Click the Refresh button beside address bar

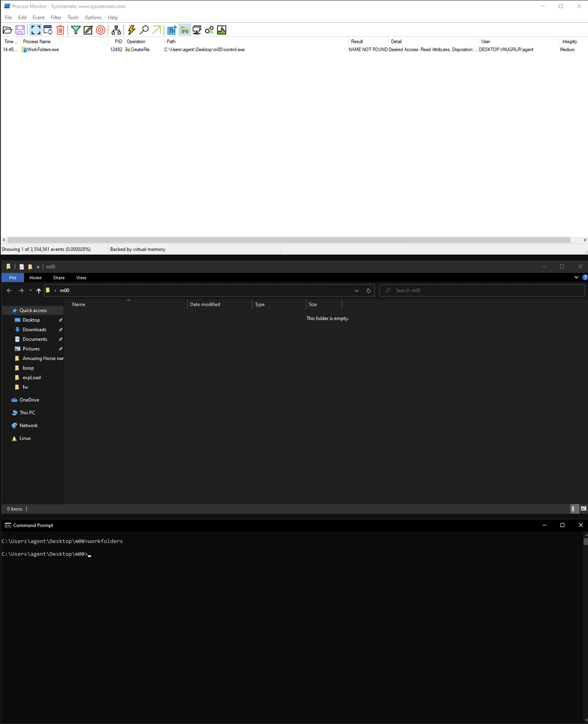tap(369, 291)
